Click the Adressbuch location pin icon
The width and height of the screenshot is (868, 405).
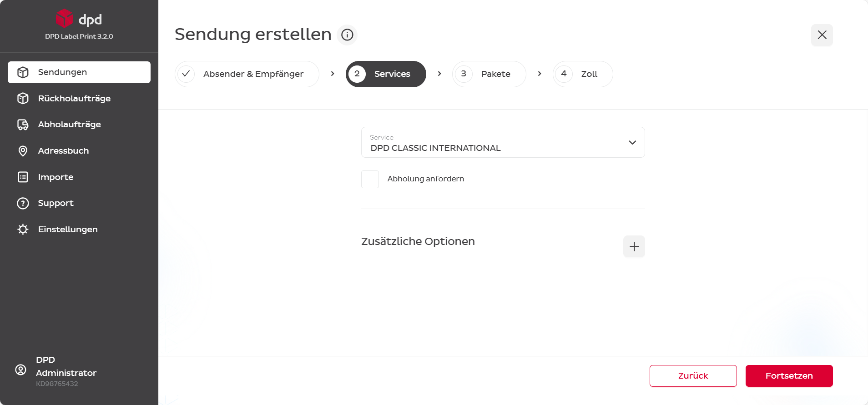click(x=23, y=151)
